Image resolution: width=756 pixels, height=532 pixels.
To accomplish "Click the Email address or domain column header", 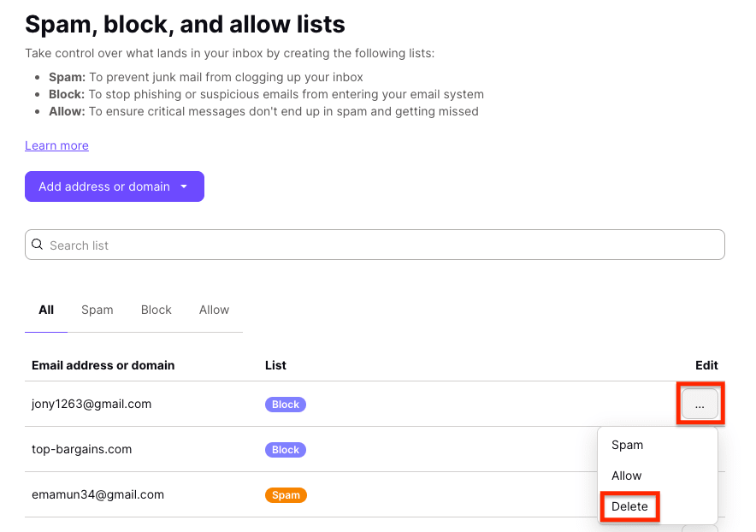I will click(103, 364).
